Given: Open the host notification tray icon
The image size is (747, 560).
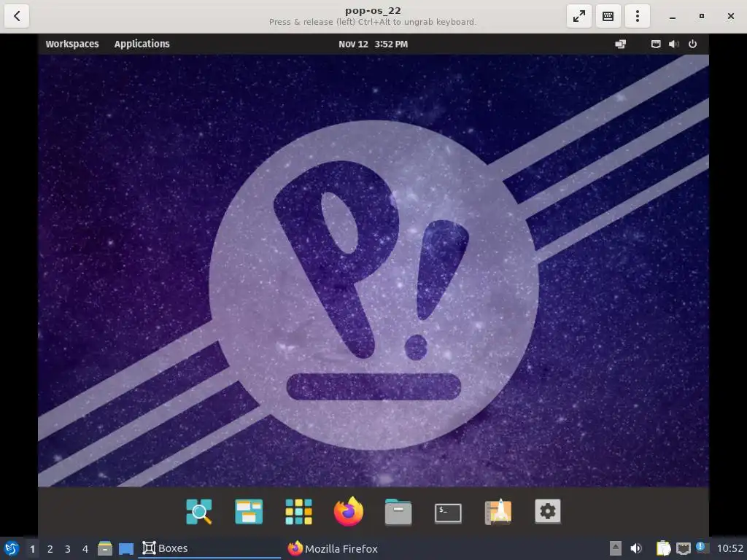Looking at the screenshot, I should coord(701,548).
